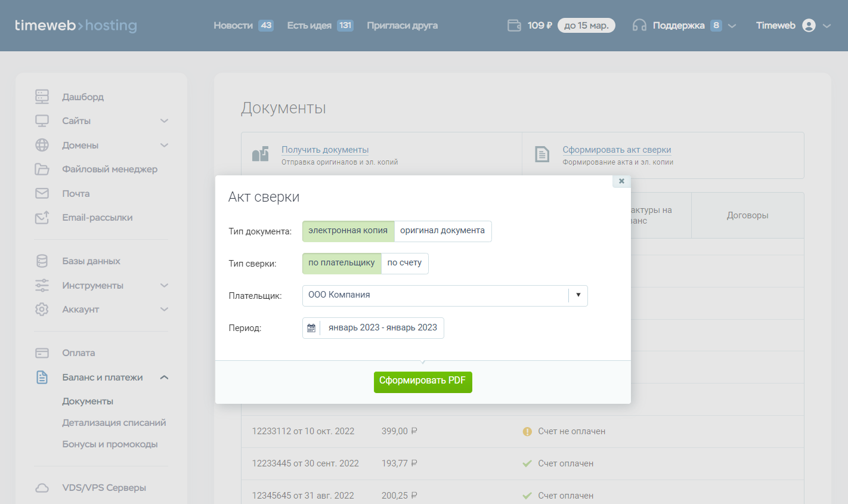This screenshot has height=504, width=848.
Task: Open Детализация списаний menu item
Action: click(114, 423)
